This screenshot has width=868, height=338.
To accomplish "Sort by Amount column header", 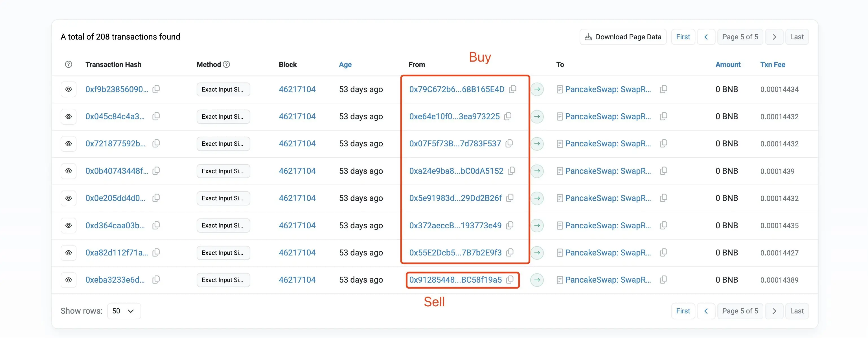I will [x=728, y=64].
